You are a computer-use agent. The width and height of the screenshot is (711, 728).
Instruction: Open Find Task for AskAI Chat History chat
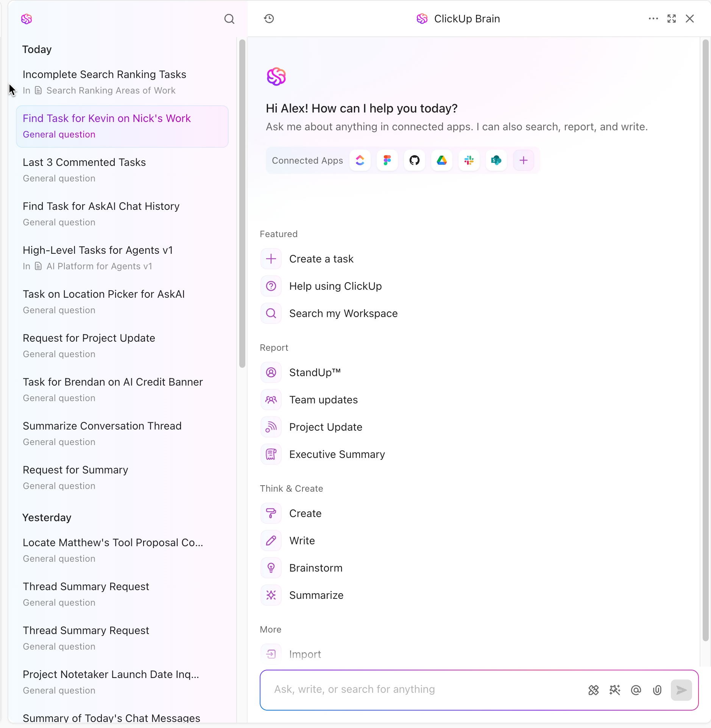point(122,214)
